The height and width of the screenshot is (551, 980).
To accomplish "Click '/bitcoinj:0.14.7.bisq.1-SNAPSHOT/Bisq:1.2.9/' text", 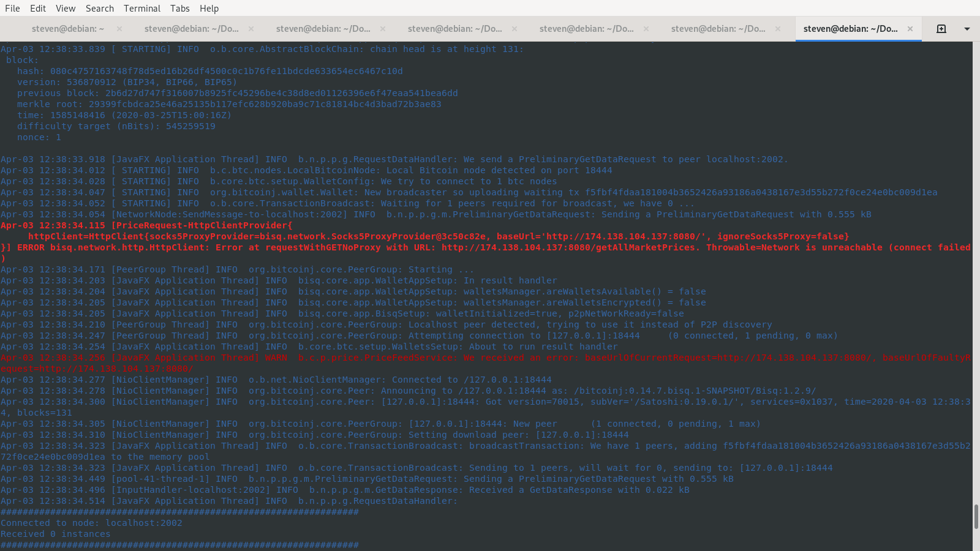I will [695, 391].
